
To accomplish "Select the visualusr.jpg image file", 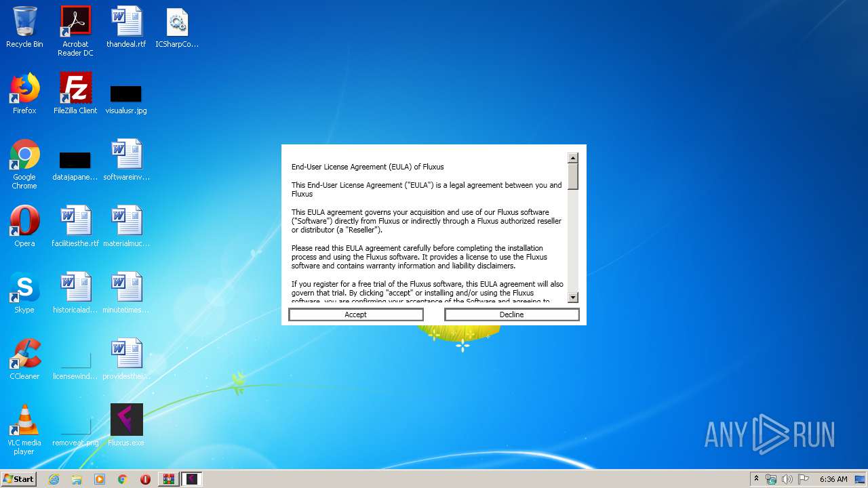I will tap(126, 99).
